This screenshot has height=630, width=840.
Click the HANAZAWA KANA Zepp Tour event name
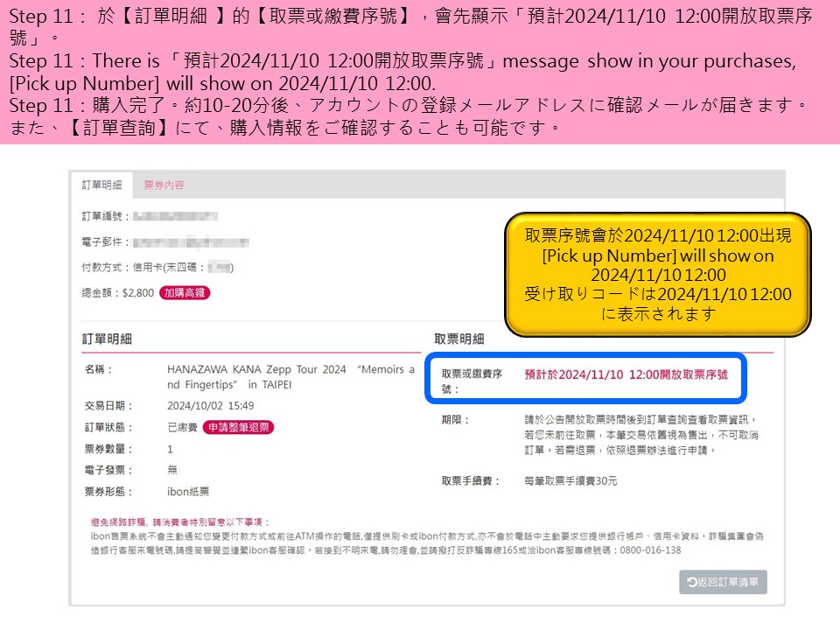click(290, 377)
